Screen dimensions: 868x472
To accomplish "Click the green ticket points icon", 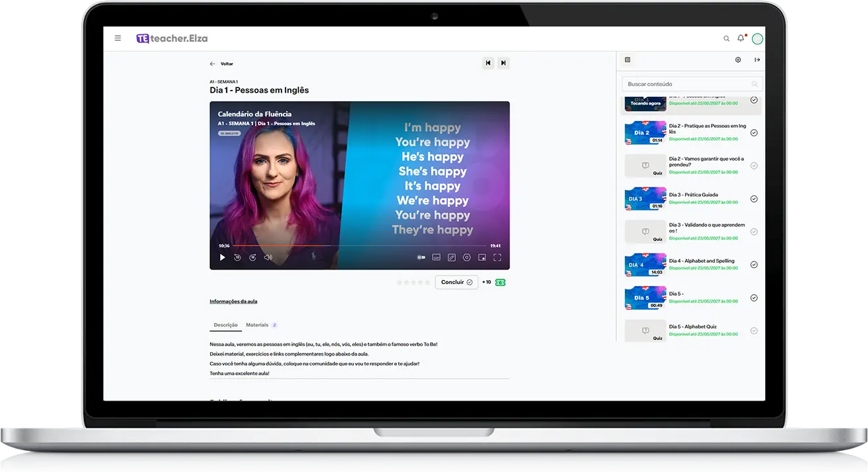I will tap(500, 283).
